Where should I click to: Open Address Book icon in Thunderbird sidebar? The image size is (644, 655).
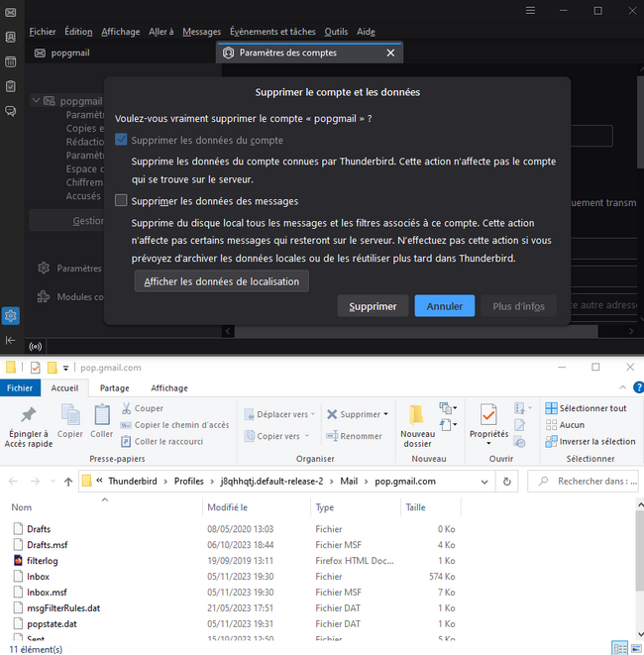(x=11, y=38)
